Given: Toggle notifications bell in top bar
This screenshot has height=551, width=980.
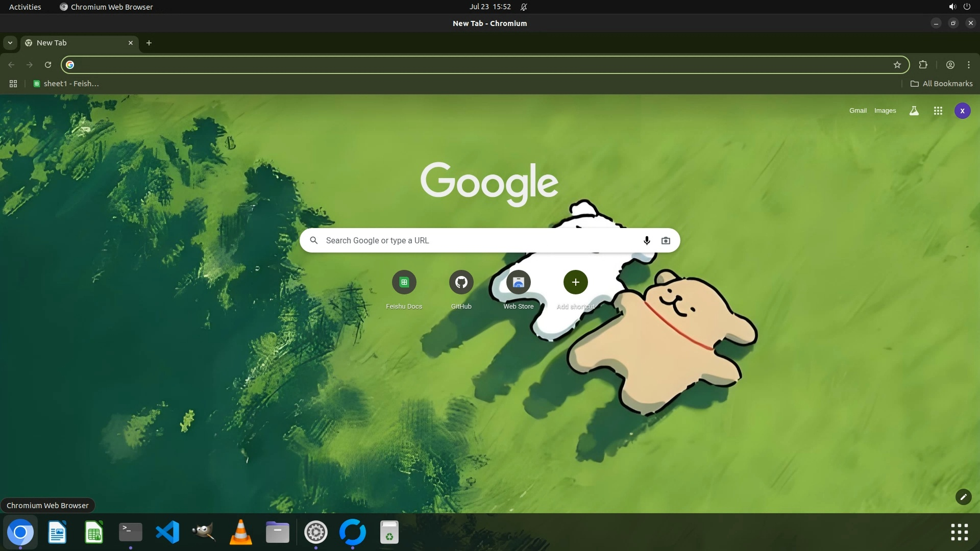Looking at the screenshot, I should tap(524, 7).
